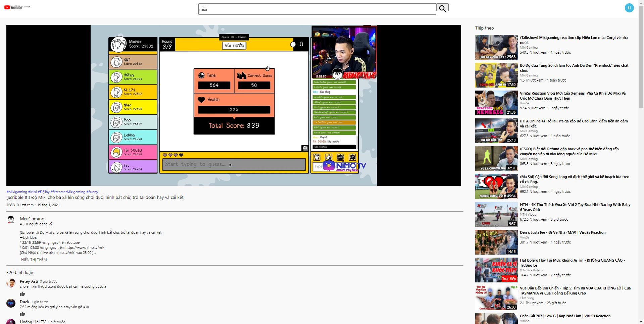Open the NTN racing video thumbnail

pos(496,214)
